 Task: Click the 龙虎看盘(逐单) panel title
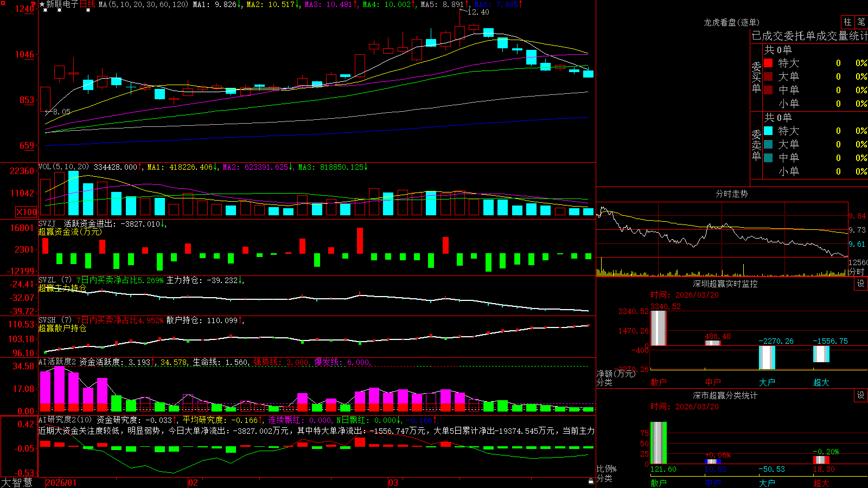(x=731, y=22)
